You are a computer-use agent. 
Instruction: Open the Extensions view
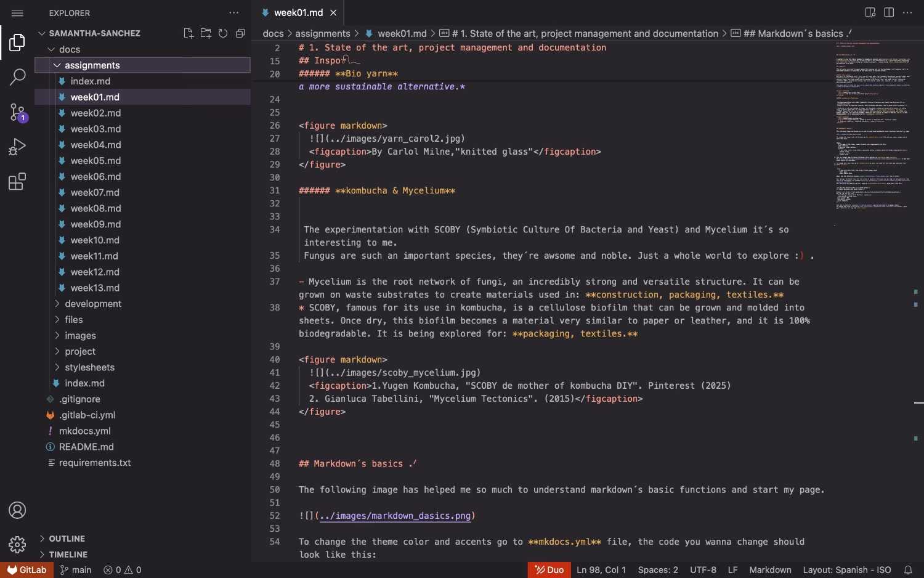tap(17, 182)
